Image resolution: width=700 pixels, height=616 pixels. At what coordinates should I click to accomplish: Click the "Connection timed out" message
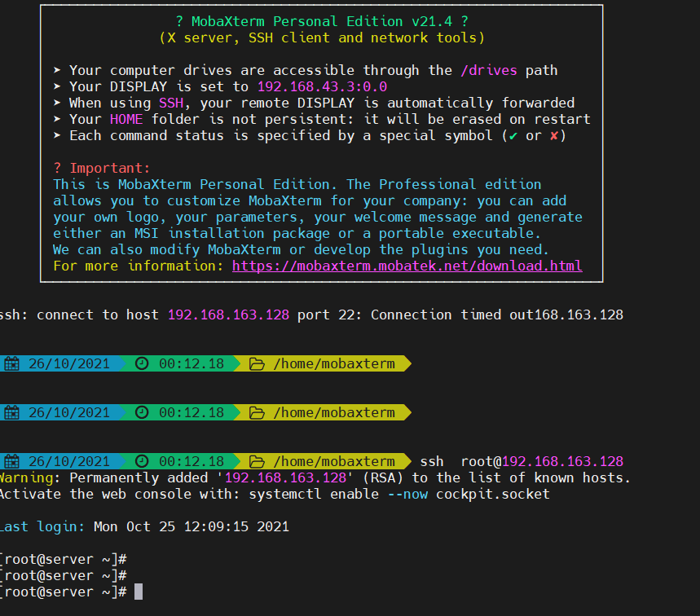[452, 315]
